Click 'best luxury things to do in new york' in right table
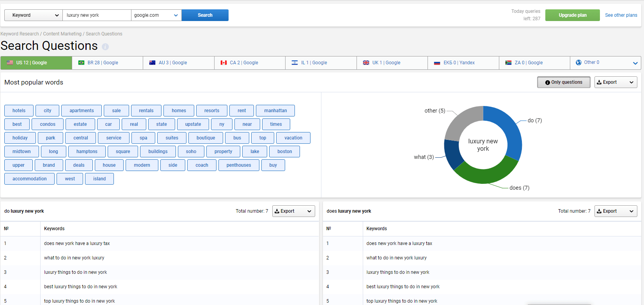Viewport: 644px width, 305px height. (x=403, y=287)
